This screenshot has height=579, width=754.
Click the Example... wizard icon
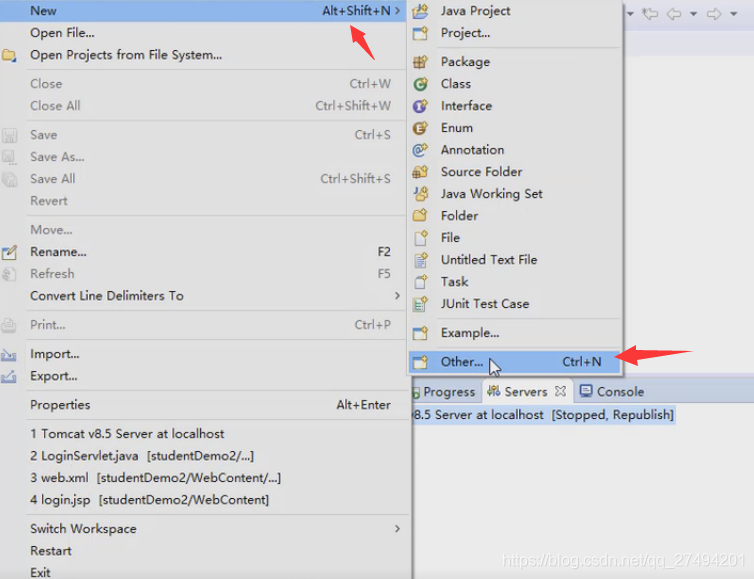click(x=420, y=333)
